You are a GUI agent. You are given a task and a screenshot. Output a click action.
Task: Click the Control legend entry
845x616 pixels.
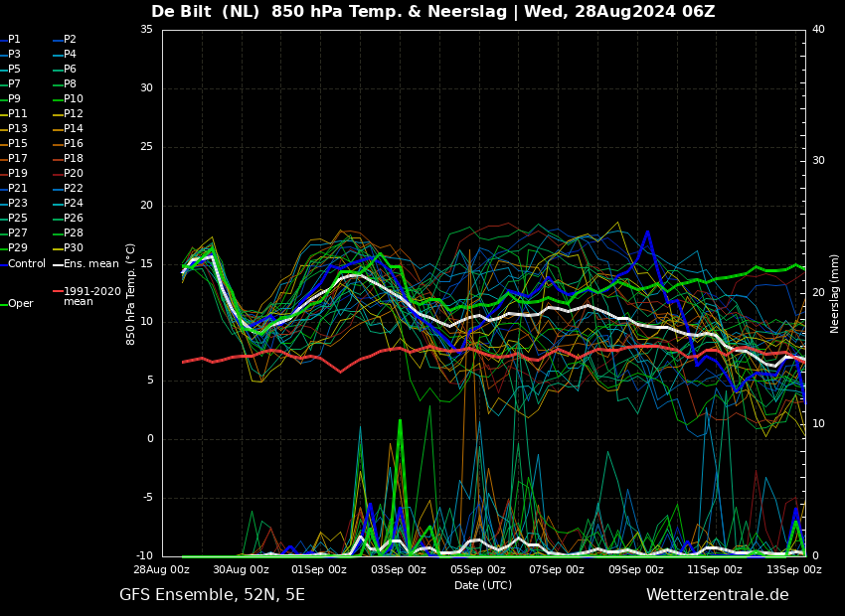coord(23,264)
